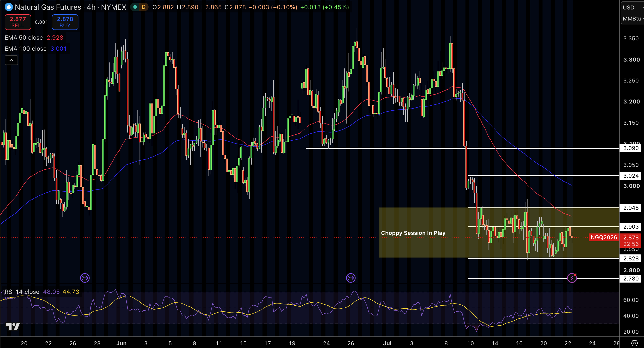The width and height of the screenshot is (644, 348).
Task: Click the contract roll marker near Jun 26
Action: point(351,277)
